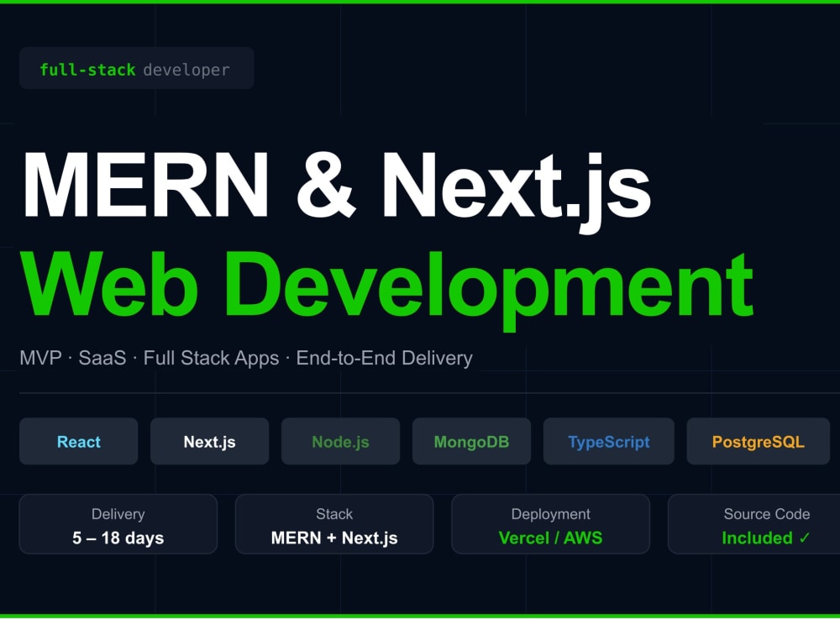The width and height of the screenshot is (840, 630).
Task: Select the Next.js tech chip
Action: coord(209,442)
